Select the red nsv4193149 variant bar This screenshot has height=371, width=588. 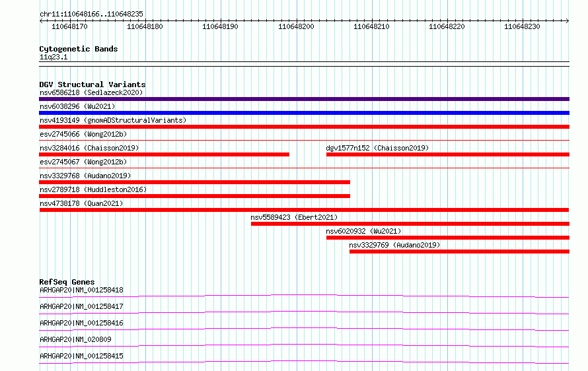click(x=304, y=127)
